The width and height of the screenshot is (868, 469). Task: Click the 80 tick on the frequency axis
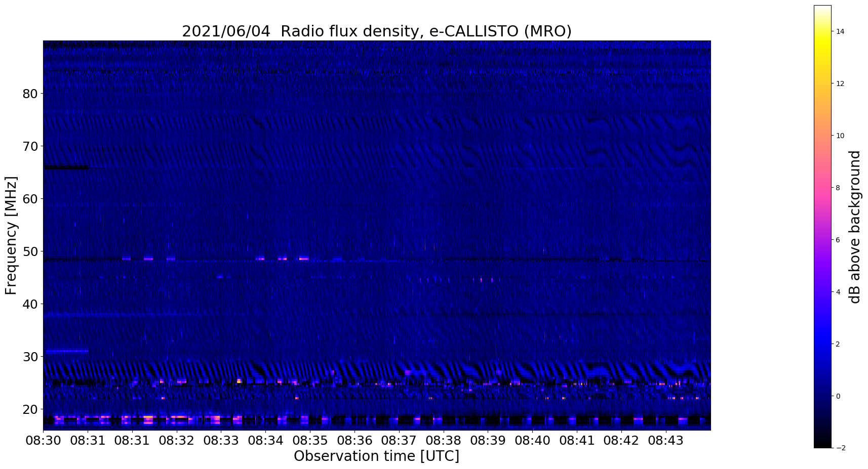tap(31, 94)
